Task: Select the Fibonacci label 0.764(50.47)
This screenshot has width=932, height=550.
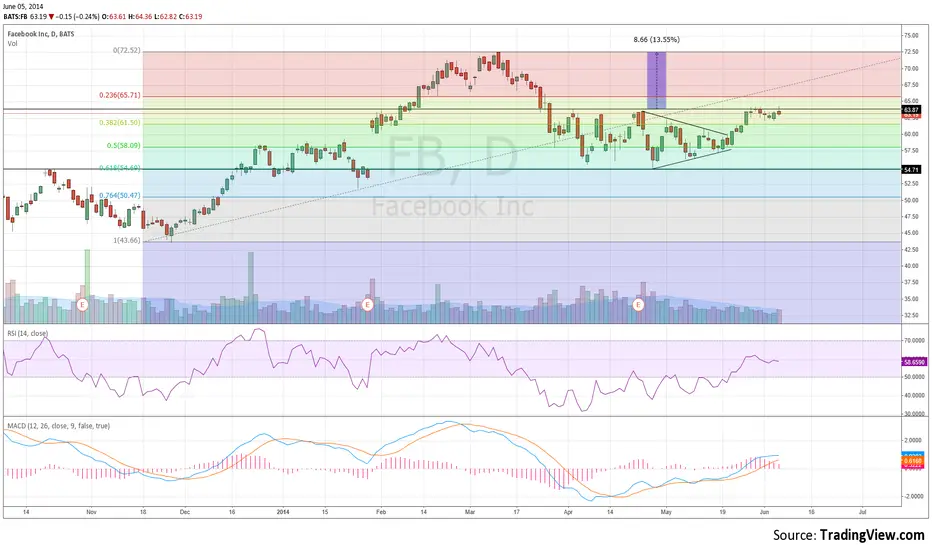Action: click(120, 195)
